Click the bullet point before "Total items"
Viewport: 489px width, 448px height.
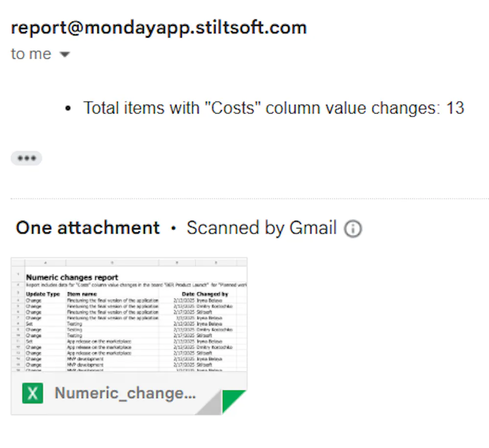68,108
